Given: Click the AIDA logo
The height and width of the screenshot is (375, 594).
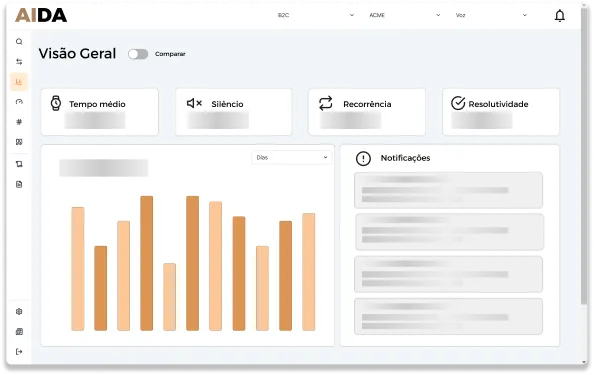Looking at the screenshot, I should (x=41, y=16).
